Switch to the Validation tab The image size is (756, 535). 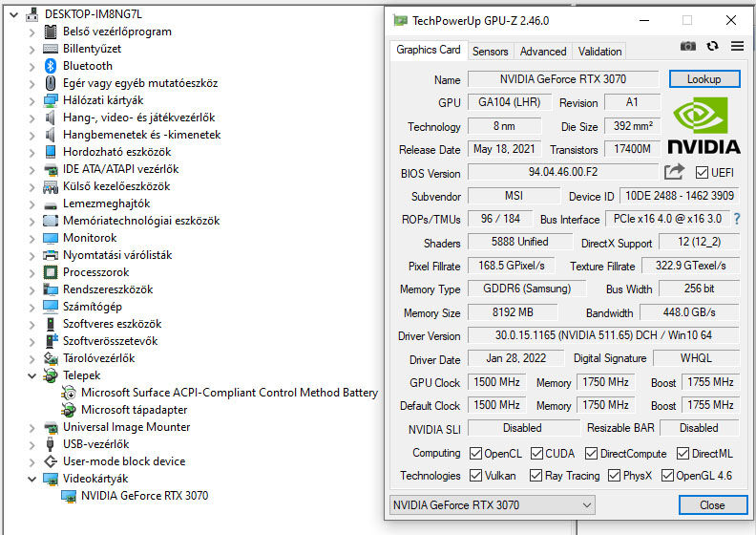[x=599, y=52]
